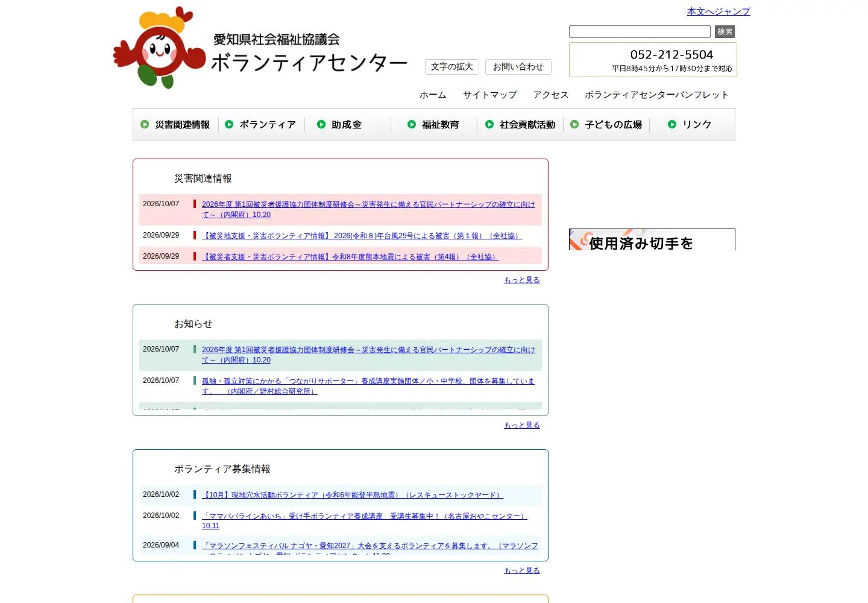Click green arrow icon beside ボランティア menu
The width and height of the screenshot is (868, 603).
[229, 124]
